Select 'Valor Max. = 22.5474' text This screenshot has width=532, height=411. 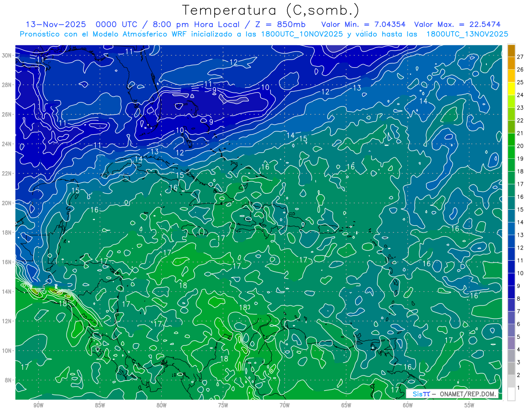click(457, 24)
